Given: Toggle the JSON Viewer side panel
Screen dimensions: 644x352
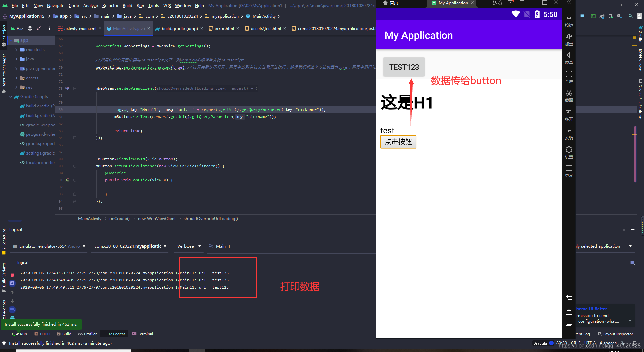Looking at the screenshot, I should 640,60.
